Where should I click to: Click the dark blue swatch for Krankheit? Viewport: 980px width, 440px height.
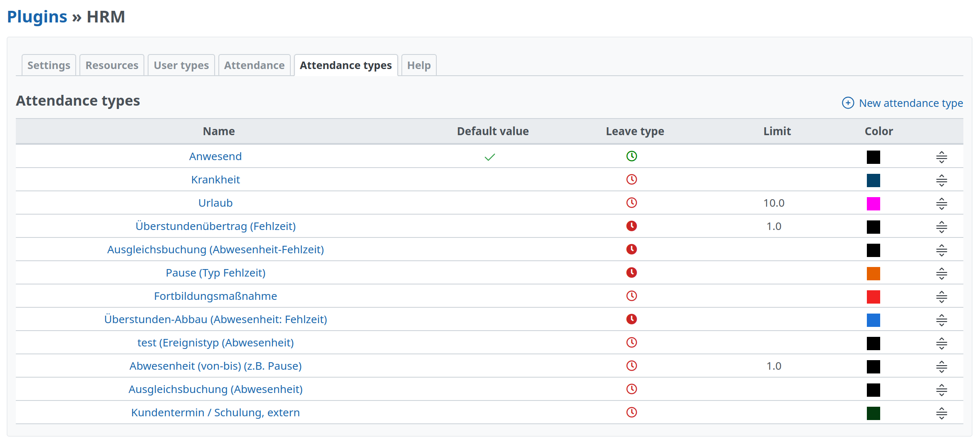click(873, 180)
